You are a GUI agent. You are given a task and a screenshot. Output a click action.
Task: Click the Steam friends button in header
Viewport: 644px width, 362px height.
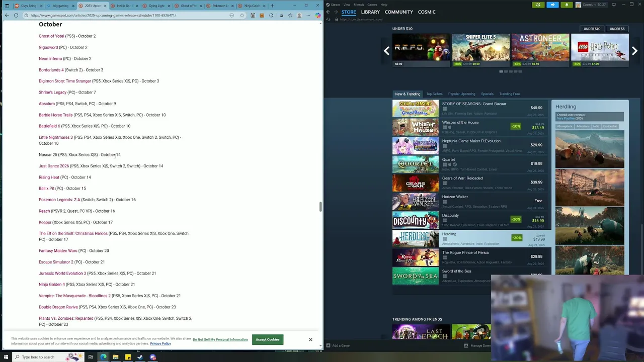(x=538, y=5)
